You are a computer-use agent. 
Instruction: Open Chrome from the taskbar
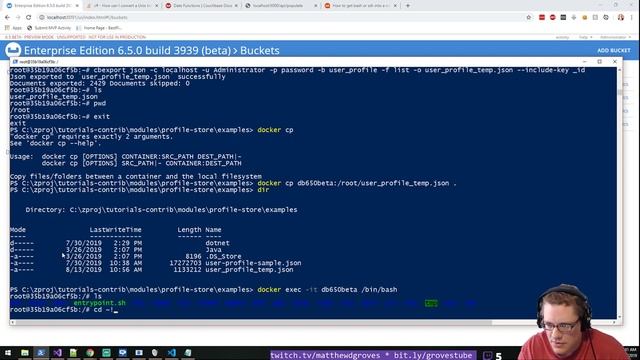point(90,353)
